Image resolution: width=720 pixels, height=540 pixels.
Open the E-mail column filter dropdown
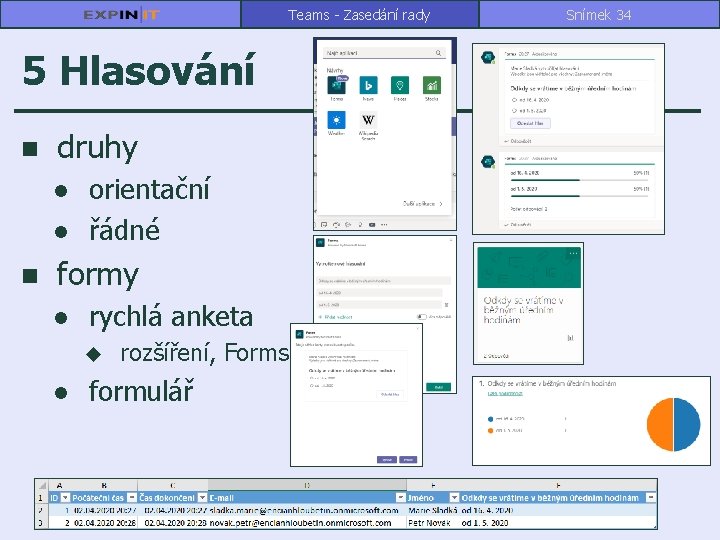pos(401,498)
